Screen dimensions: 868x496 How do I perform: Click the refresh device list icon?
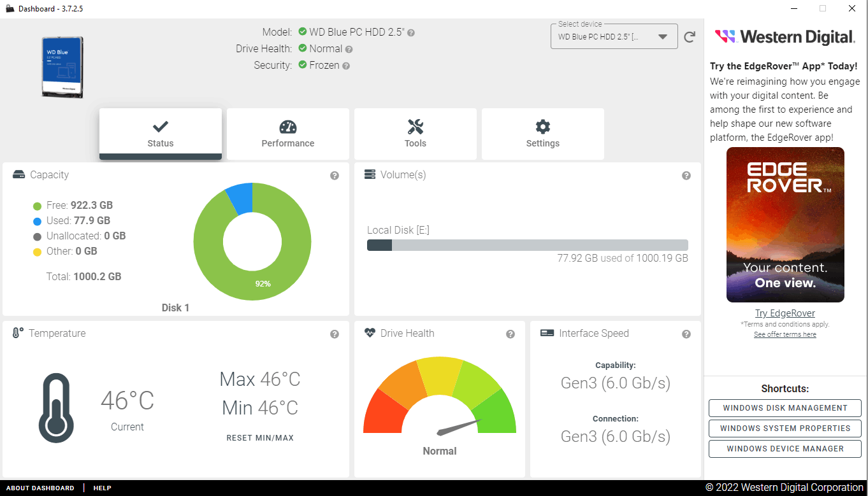click(690, 37)
